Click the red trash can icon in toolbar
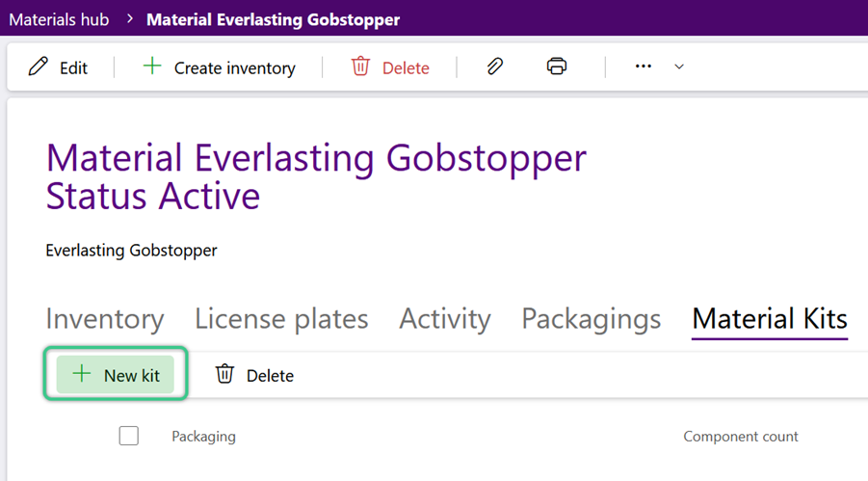The width and height of the screenshot is (868, 481). click(x=360, y=66)
